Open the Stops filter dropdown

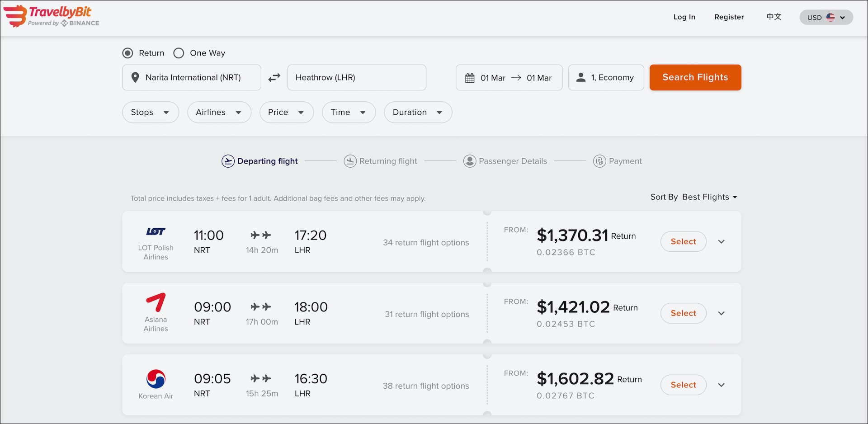(151, 112)
